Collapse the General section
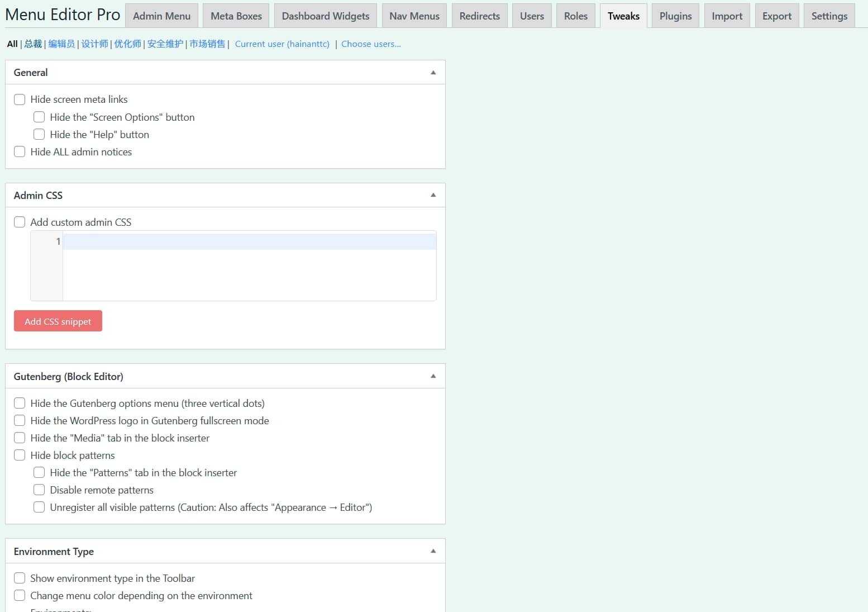Viewport: 868px width, 612px height. [433, 73]
